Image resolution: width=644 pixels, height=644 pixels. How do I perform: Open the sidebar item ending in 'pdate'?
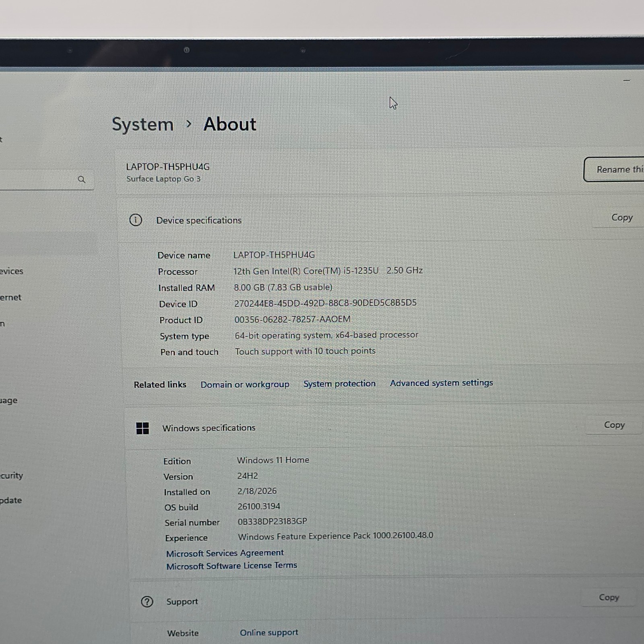click(x=11, y=500)
